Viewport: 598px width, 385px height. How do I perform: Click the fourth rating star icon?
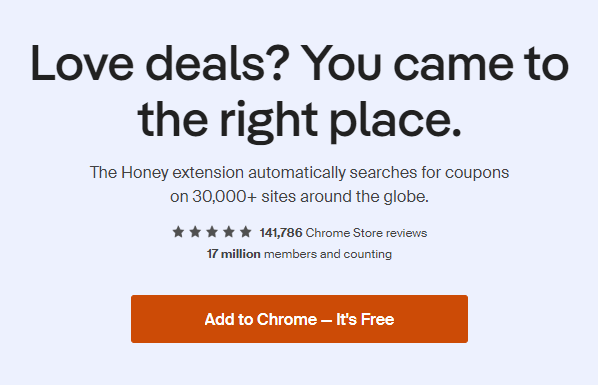(x=229, y=232)
